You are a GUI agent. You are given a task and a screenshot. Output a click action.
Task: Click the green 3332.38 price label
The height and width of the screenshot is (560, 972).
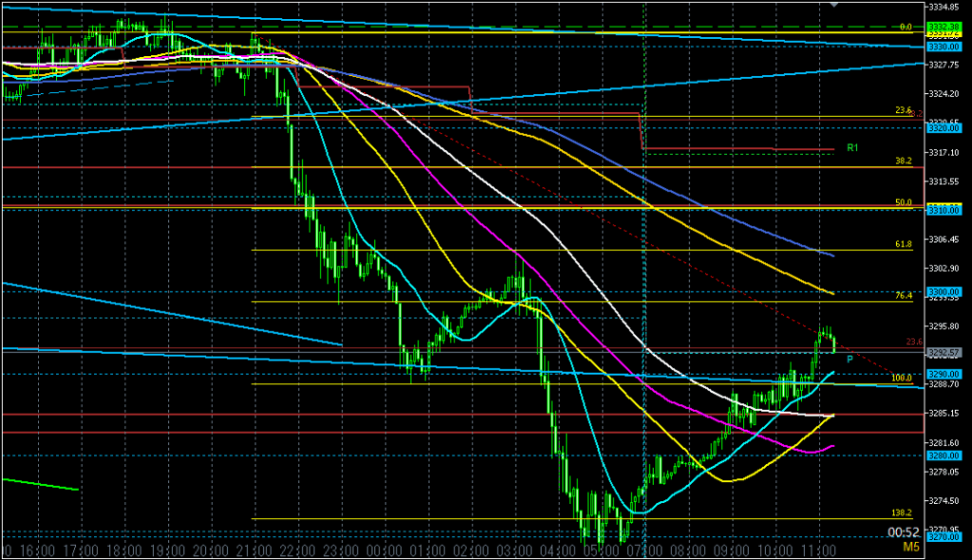944,27
